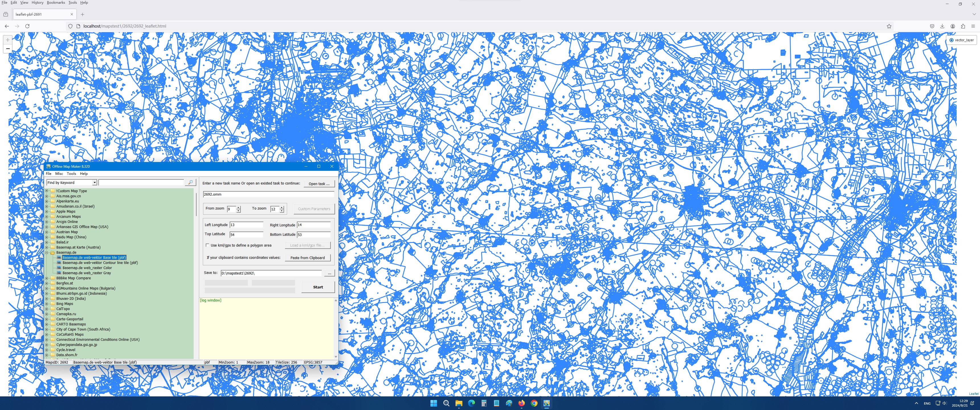This screenshot has height=410, width=980.
Task: Expand the Arcgis Online folder
Action: (47, 222)
